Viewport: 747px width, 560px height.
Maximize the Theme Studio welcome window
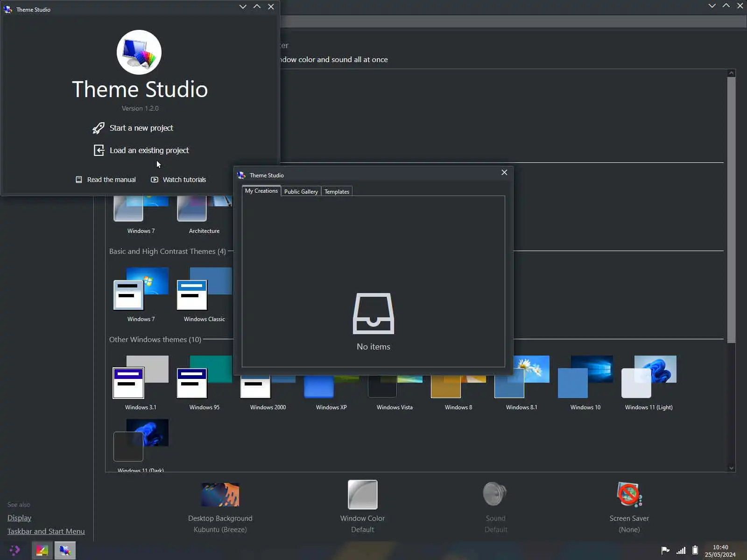coord(257,7)
